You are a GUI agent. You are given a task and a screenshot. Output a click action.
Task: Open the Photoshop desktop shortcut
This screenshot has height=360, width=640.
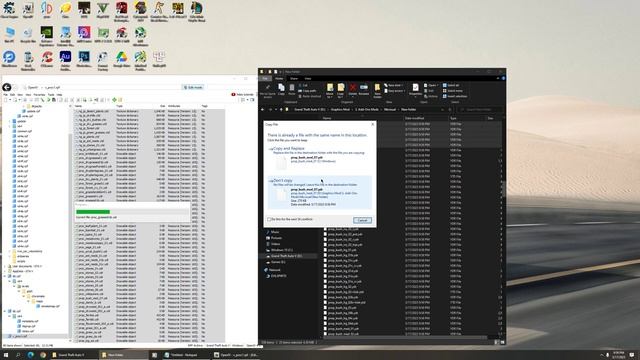[84, 60]
